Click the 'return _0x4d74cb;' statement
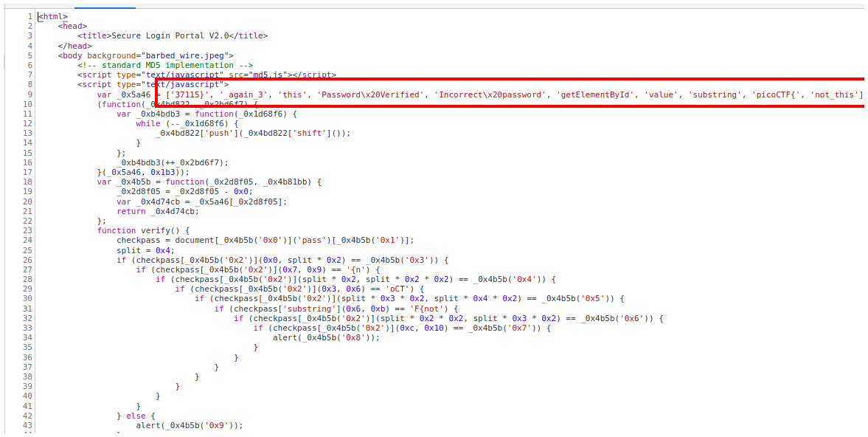The height and width of the screenshot is (437, 868). pos(158,211)
